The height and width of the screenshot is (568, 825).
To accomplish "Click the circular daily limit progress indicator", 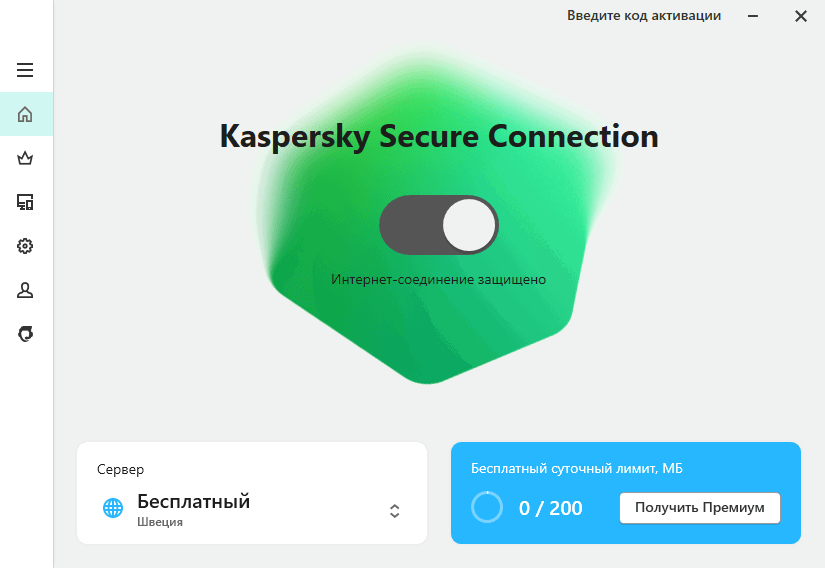I will click(487, 508).
